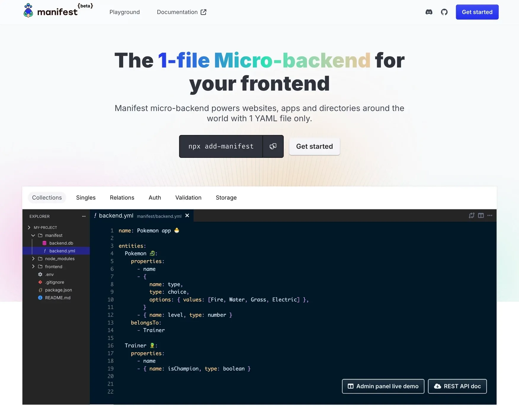Image resolution: width=519 pixels, height=420 pixels.
Task: Click the Explorer more actions ellipsis
Action: tap(84, 216)
